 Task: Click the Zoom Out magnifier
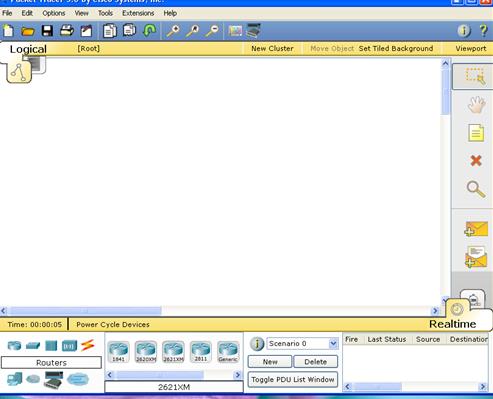tap(212, 31)
